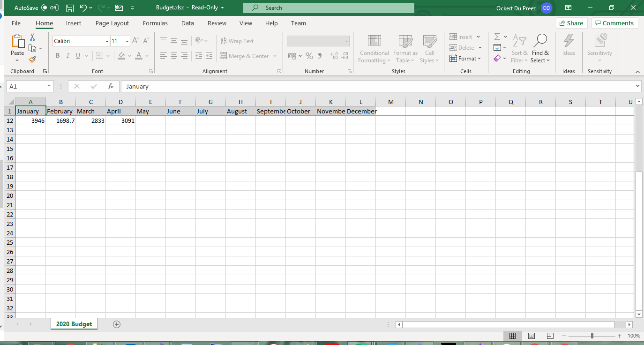This screenshot has height=345, width=644.
Task: Click the Clear eraser icon
Action: pyautogui.click(x=497, y=58)
